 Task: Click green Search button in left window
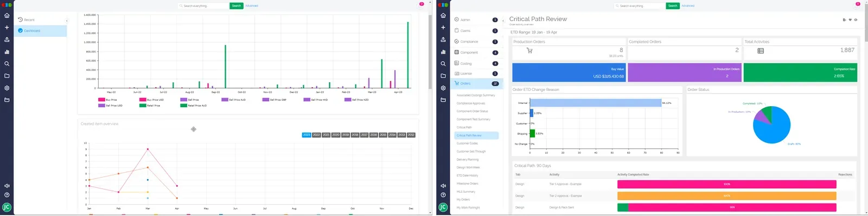(x=237, y=6)
